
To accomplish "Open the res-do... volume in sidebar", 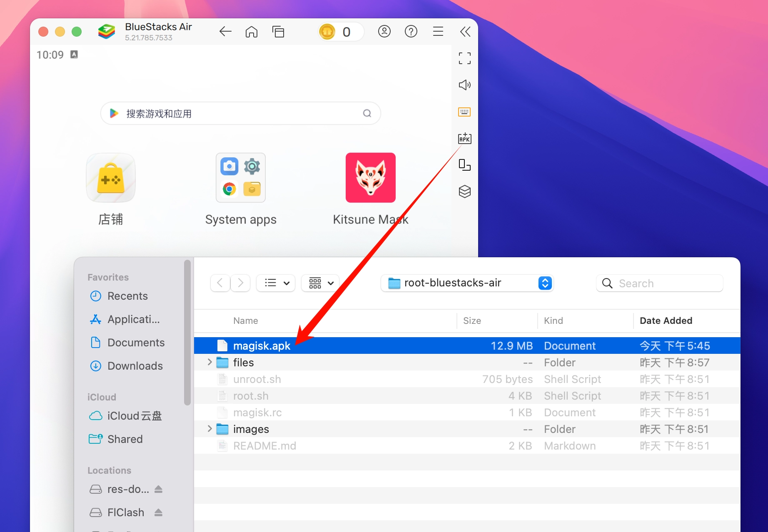I will [x=120, y=489].
